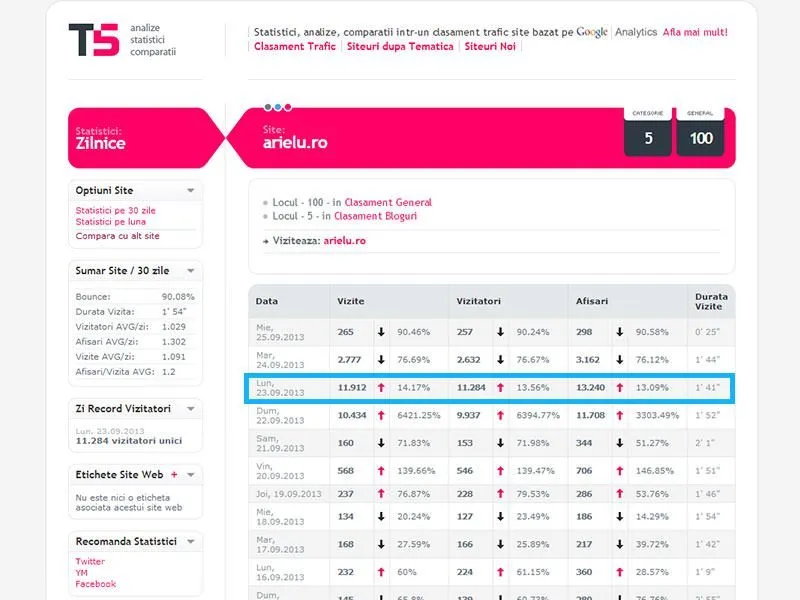Screen dimensions: 800x600
Task: Click the 6421.25% value in the table
Action: pyautogui.click(x=418, y=415)
